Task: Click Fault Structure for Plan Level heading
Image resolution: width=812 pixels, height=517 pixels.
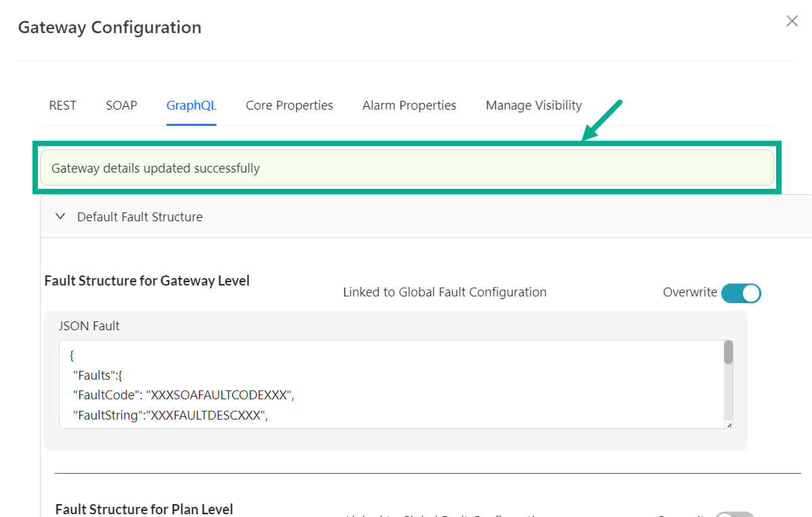Action: [x=144, y=509]
